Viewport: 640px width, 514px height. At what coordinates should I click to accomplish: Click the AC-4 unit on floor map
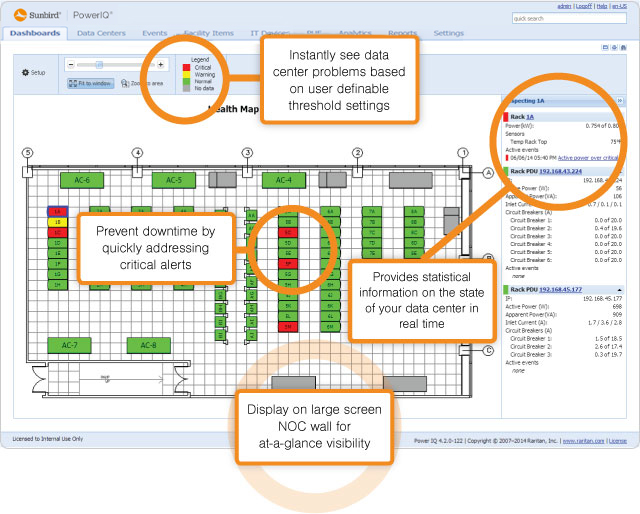tap(283, 180)
